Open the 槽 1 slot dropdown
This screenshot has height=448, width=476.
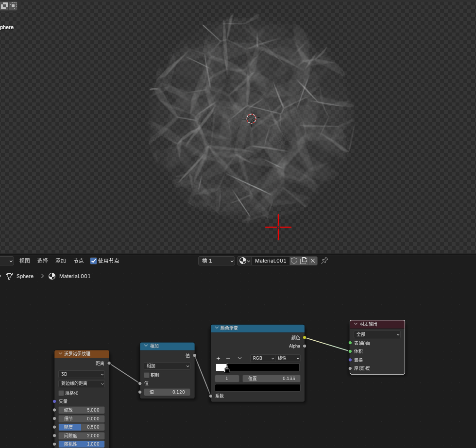click(217, 261)
